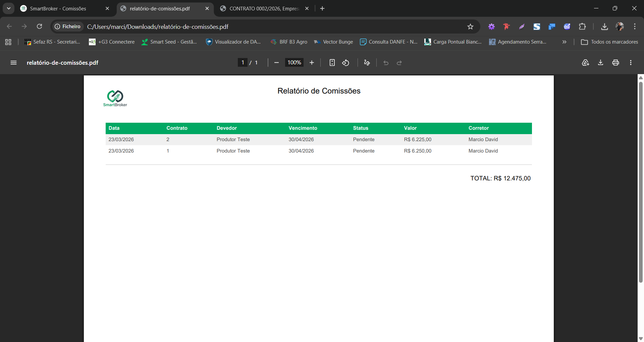Print the commission report PDF
This screenshot has height=342, width=644.
click(x=615, y=63)
